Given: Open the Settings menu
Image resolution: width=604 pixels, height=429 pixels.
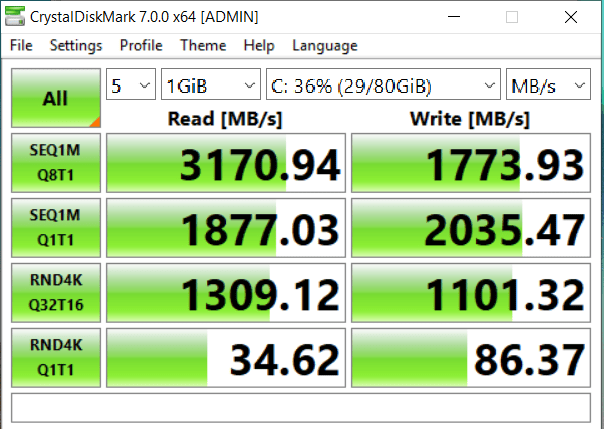Looking at the screenshot, I should [76, 45].
